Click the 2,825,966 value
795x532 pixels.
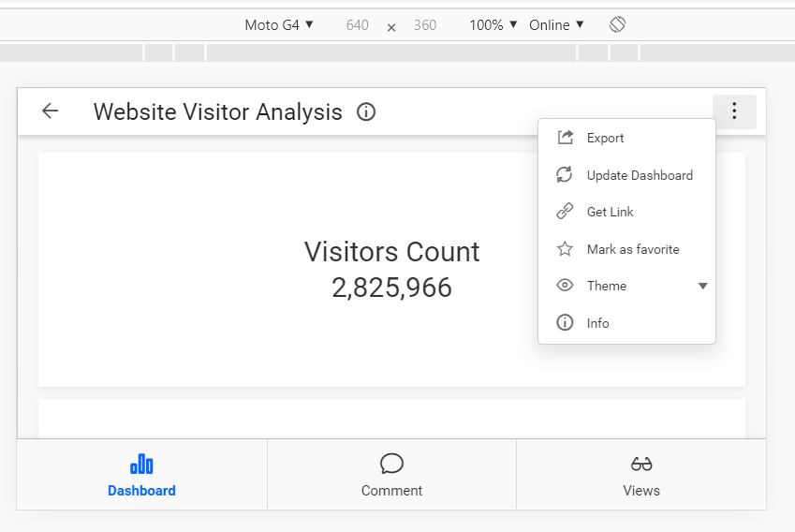(x=391, y=287)
